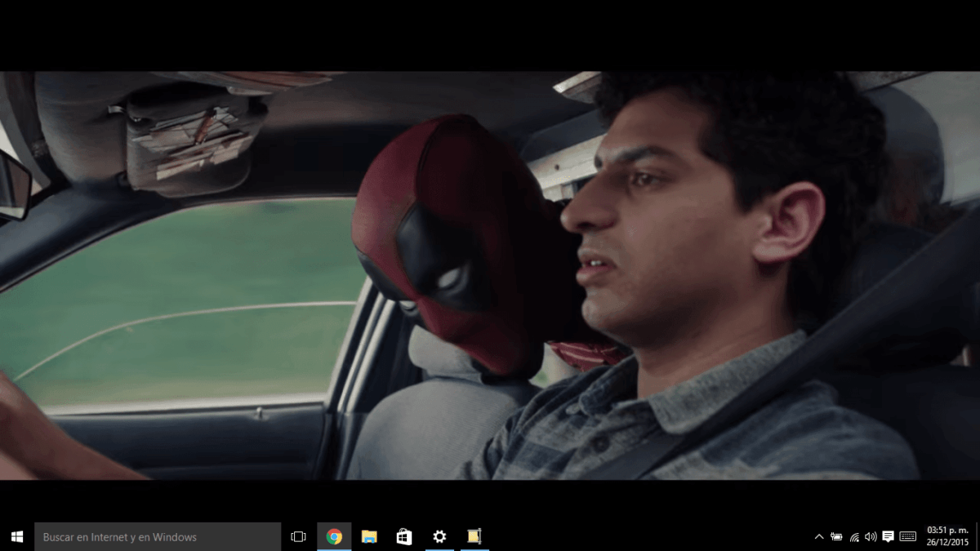This screenshot has height=551, width=980.
Task: Open the Wi-Fi network panel
Action: [x=854, y=536]
